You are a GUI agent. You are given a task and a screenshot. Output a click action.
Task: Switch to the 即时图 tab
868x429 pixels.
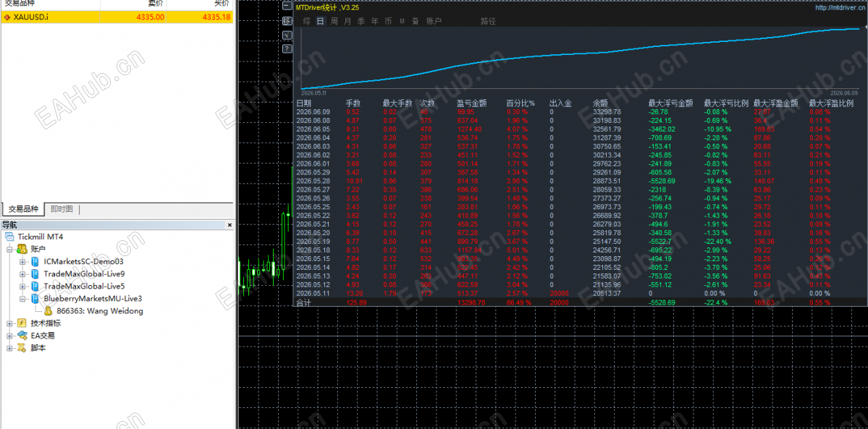click(x=62, y=209)
